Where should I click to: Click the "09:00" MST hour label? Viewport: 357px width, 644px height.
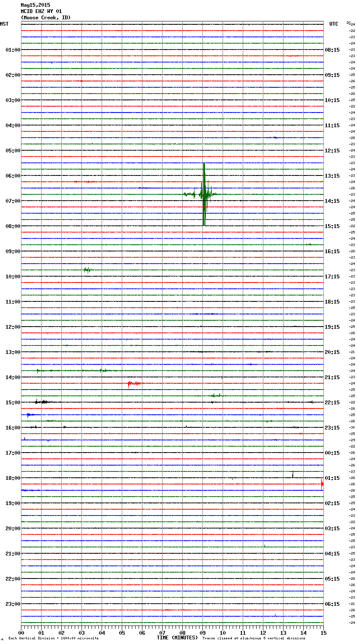pos(13,251)
